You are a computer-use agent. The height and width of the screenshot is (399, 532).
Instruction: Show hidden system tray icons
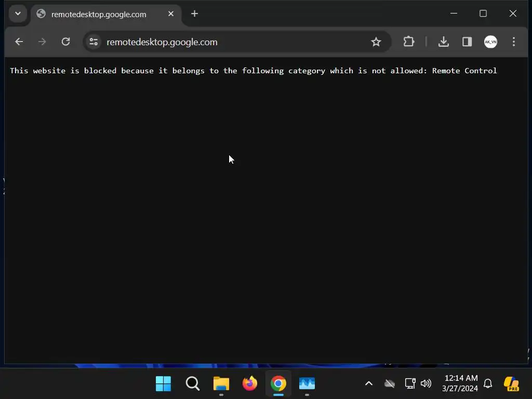pyautogui.click(x=369, y=384)
